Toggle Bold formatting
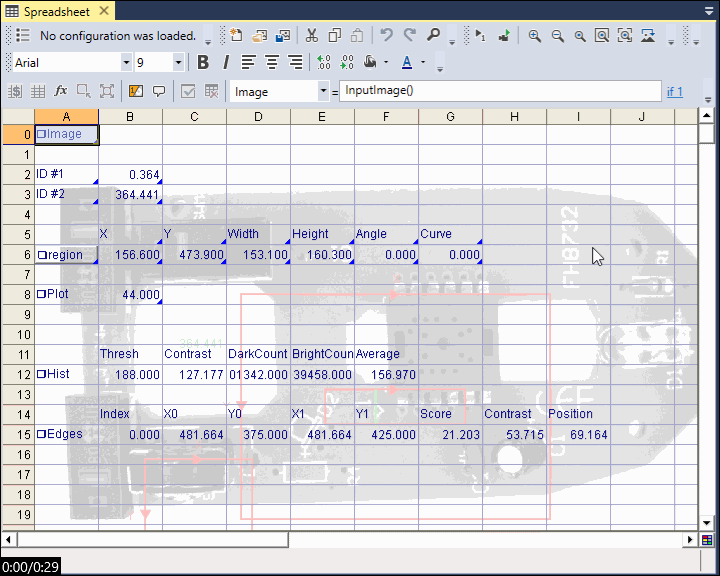The image size is (720, 576). [x=203, y=62]
